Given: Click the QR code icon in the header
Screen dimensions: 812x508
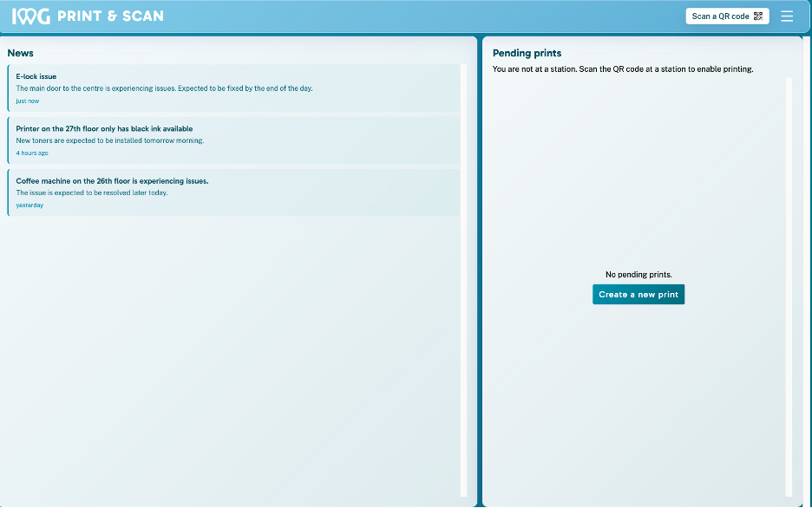Looking at the screenshot, I should click(x=758, y=16).
